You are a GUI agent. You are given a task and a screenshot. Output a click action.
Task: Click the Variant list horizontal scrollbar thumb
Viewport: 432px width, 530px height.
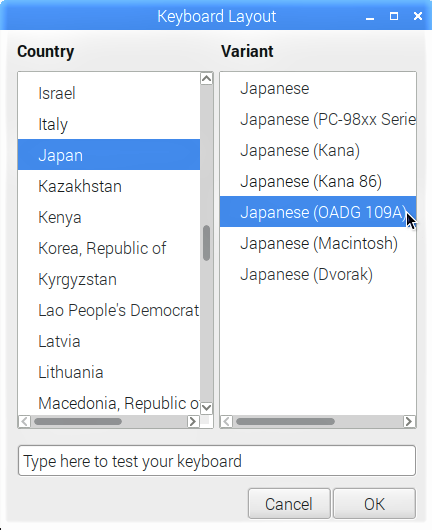tap(285, 421)
